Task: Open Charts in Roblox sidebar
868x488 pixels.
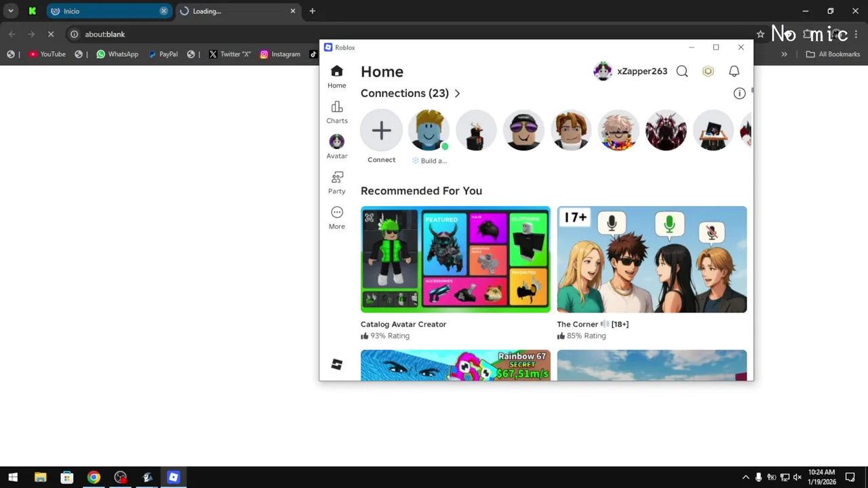Action: coord(337,113)
